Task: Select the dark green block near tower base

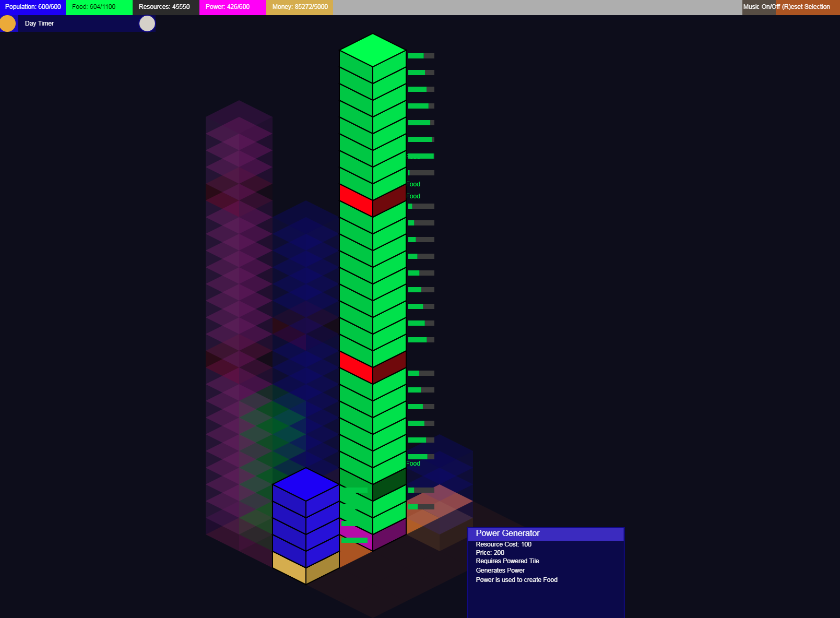Action: [x=373, y=484]
